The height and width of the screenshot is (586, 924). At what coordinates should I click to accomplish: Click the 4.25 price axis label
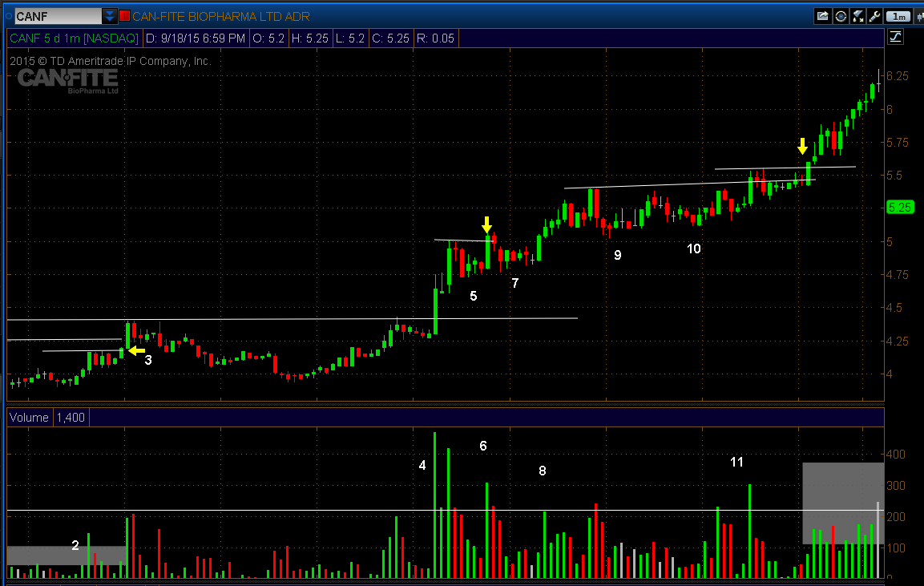(x=898, y=341)
